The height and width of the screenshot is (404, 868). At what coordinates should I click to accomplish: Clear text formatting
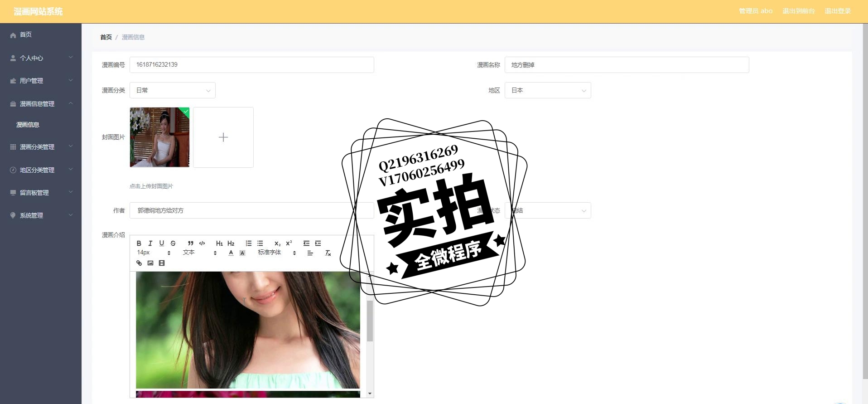pos(328,253)
